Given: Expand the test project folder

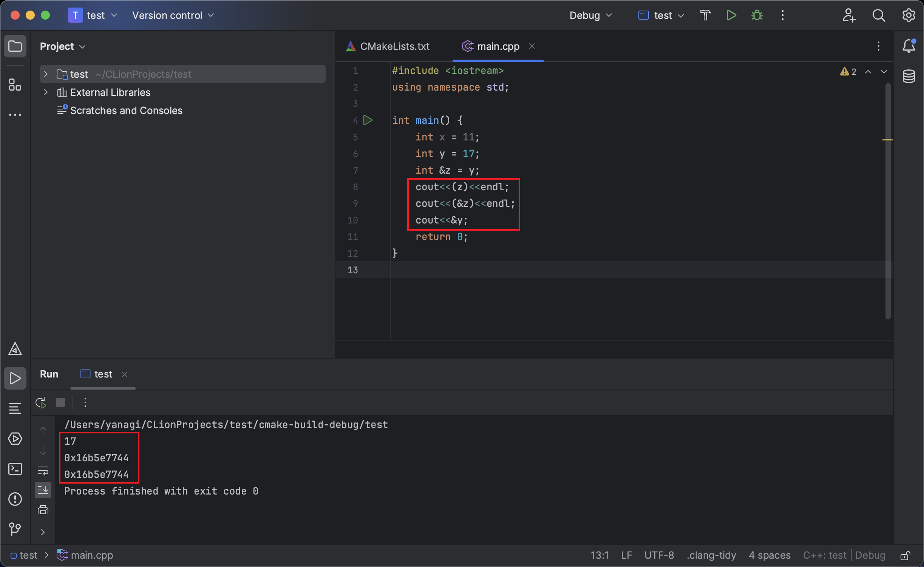Looking at the screenshot, I should 46,74.
